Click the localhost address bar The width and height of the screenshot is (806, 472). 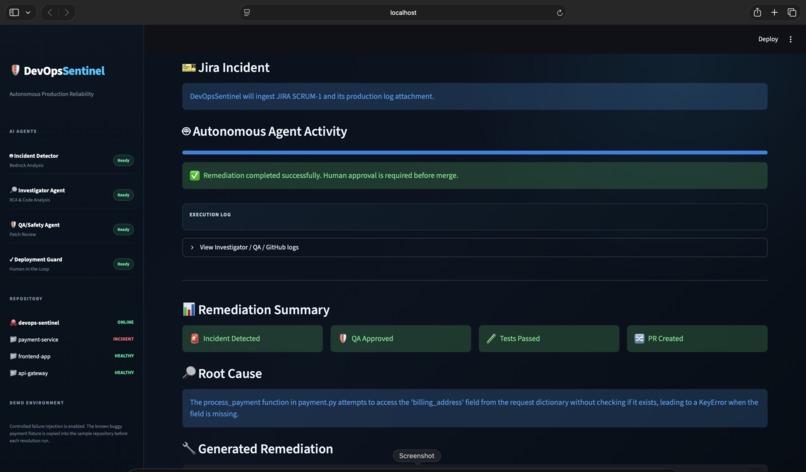click(403, 12)
